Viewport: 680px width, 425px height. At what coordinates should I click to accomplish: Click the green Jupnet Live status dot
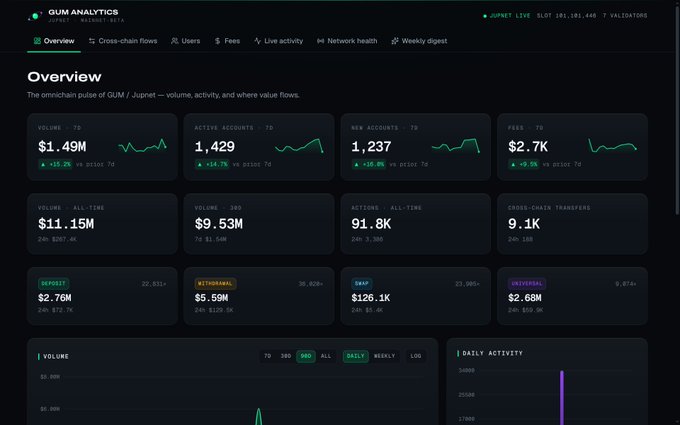tap(485, 16)
